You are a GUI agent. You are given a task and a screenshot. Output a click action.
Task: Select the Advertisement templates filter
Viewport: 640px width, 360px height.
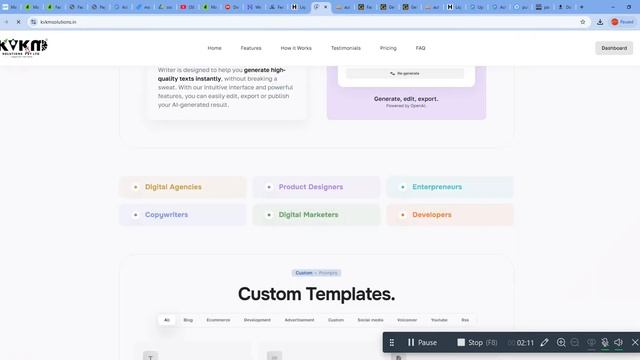click(x=299, y=320)
